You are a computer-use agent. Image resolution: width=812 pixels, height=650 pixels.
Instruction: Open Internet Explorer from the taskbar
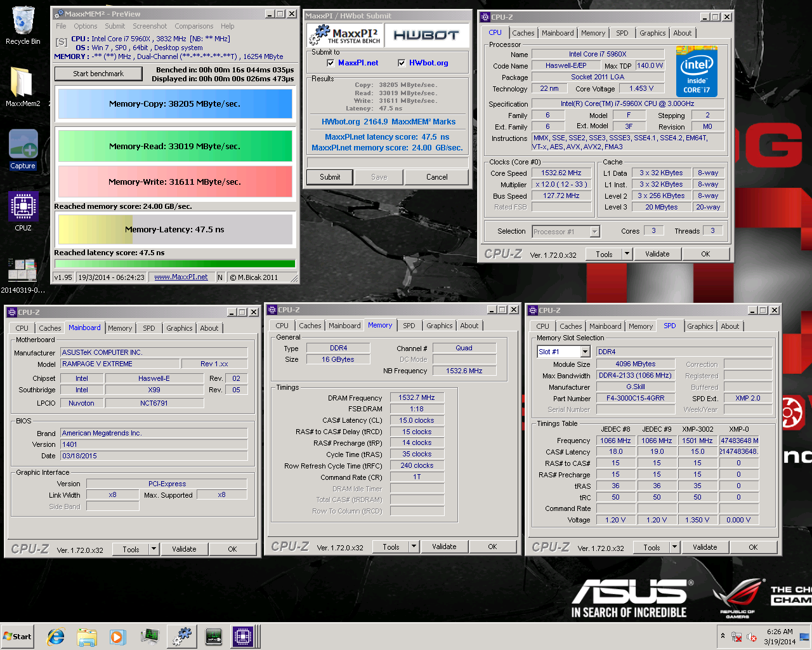tap(56, 637)
